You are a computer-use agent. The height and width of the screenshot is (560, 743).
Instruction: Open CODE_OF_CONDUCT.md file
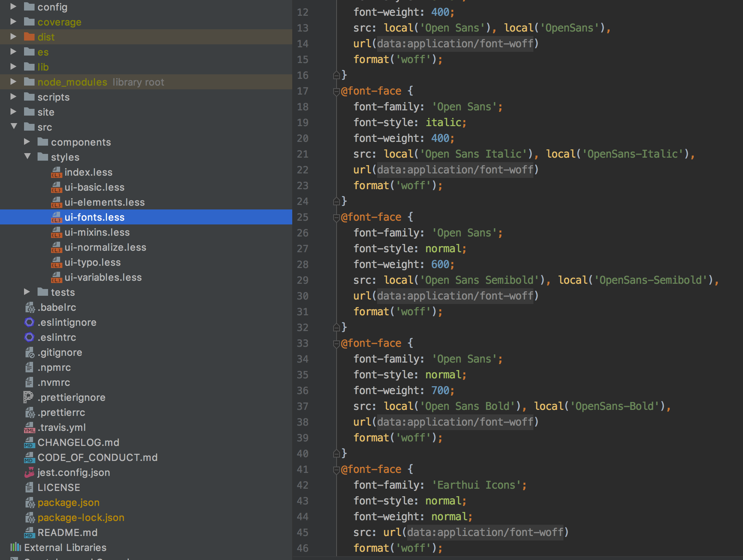click(97, 457)
